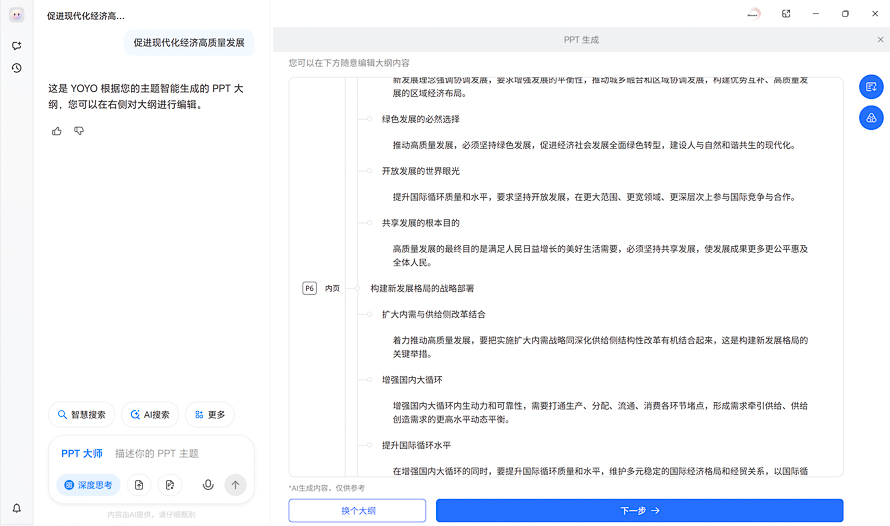Click user message 促进现代化经济高质量发展
890x526 pixels.
point(189,43)
